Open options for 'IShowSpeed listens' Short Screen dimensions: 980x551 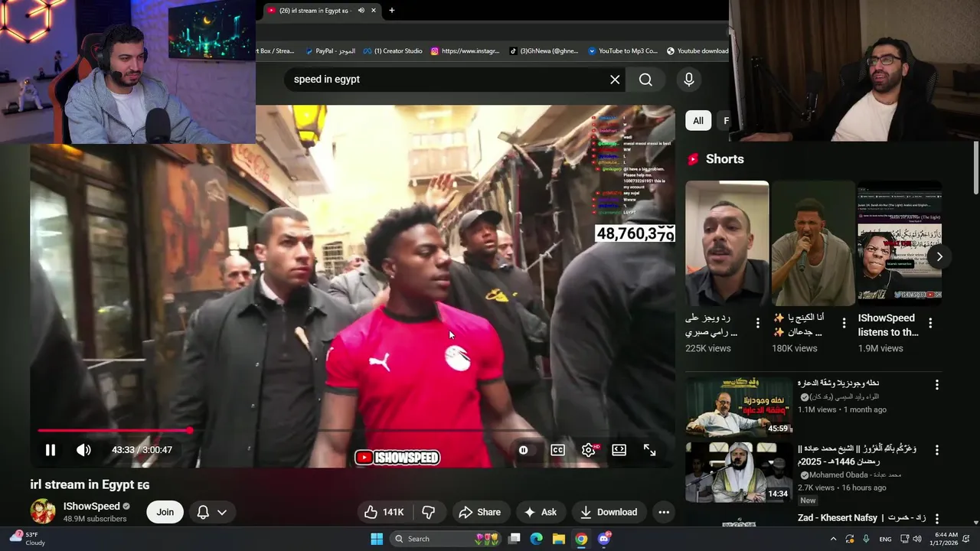[x=930, y=324]
